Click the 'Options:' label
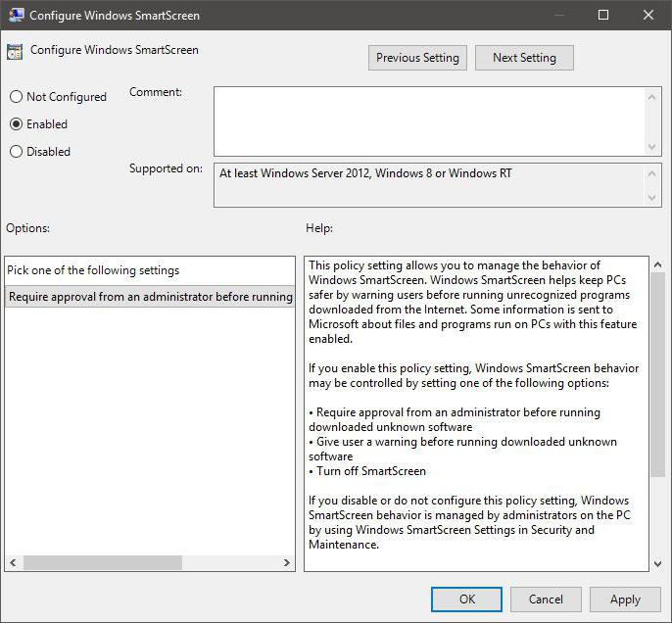Viewport: 672px width, 623px height. 27,228
